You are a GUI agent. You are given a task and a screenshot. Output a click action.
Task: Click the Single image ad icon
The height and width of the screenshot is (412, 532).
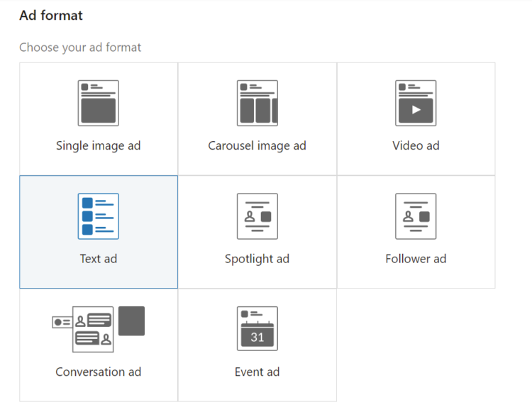point(98,103)
